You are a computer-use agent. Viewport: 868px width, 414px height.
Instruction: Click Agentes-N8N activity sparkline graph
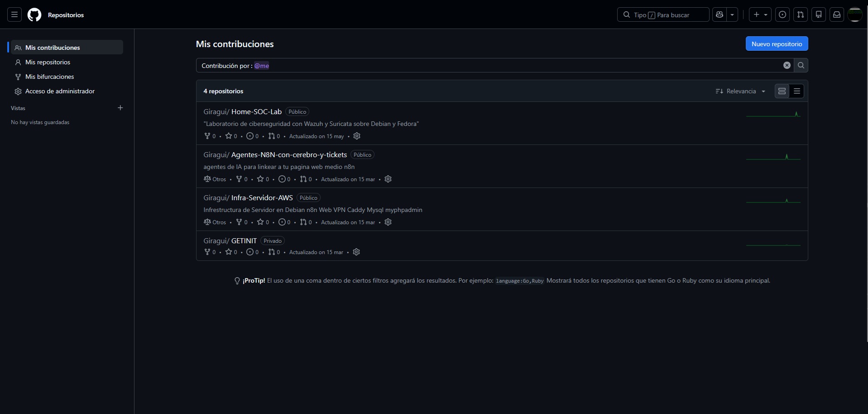tap(773, 157)
